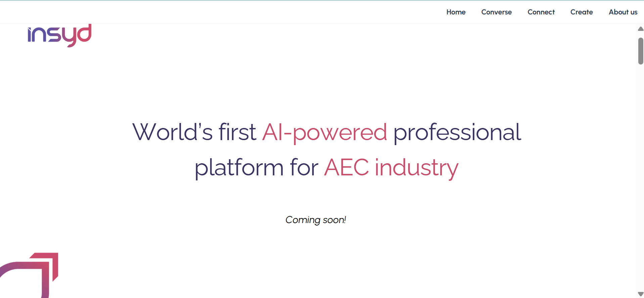Click the words 'World's first' in headline

pos(194,132)
